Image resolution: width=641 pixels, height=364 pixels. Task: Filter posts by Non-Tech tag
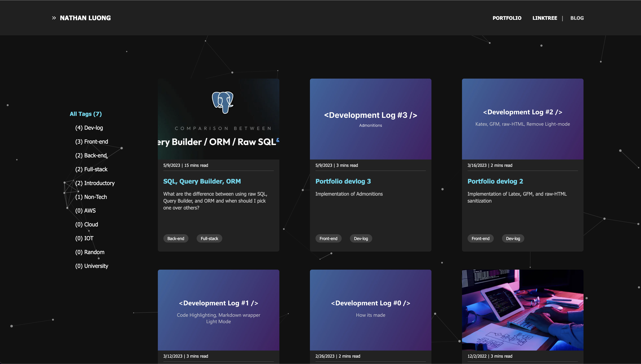(91, 197)
